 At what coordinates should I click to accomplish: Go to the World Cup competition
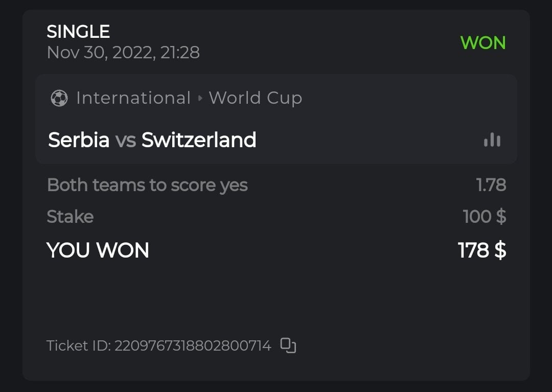tap(255, 98)
